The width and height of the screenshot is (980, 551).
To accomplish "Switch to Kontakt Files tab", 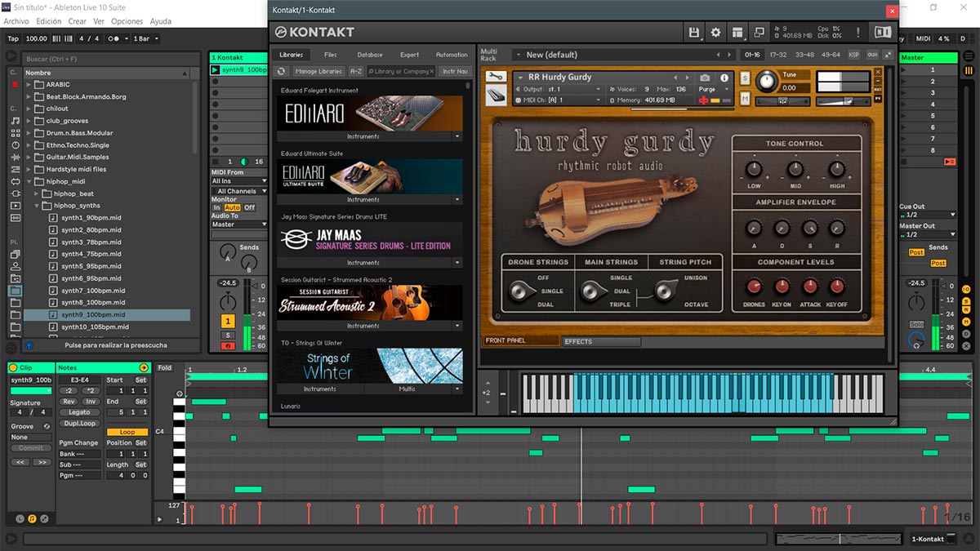I will tap(330, 55).
